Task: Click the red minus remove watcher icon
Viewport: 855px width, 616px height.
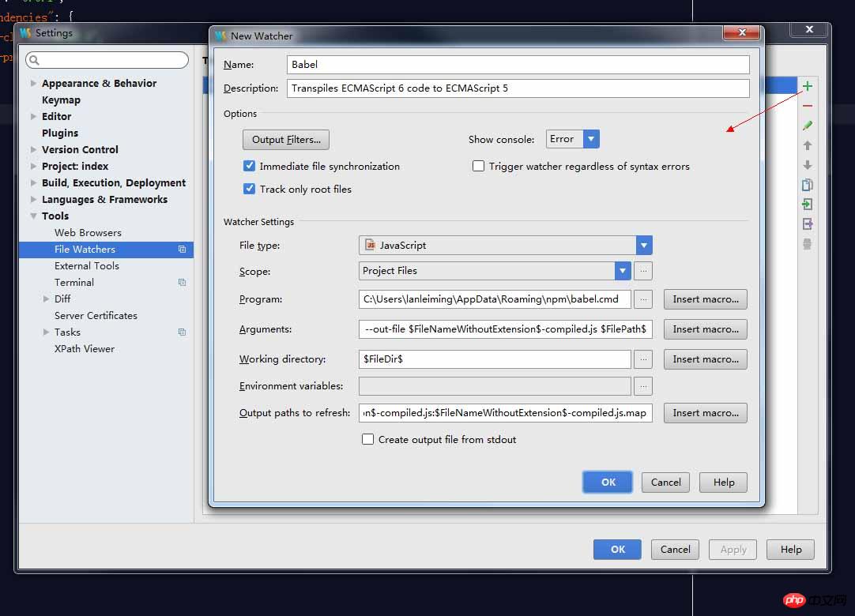Action: (808, 106)
